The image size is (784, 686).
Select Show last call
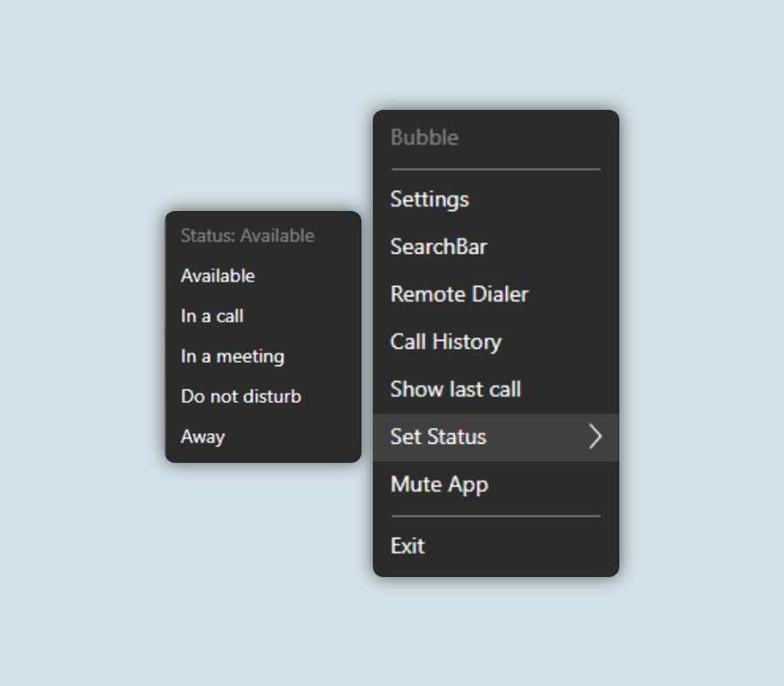pyautogui.click(x=455, y=390)
